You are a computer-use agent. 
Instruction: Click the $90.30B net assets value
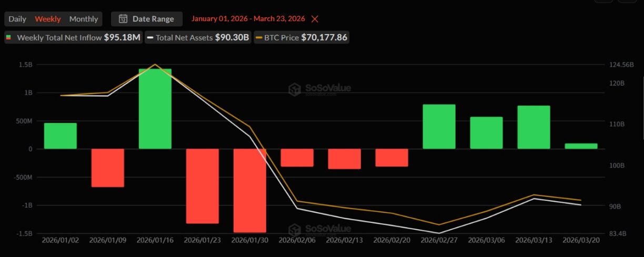(232, 37)
